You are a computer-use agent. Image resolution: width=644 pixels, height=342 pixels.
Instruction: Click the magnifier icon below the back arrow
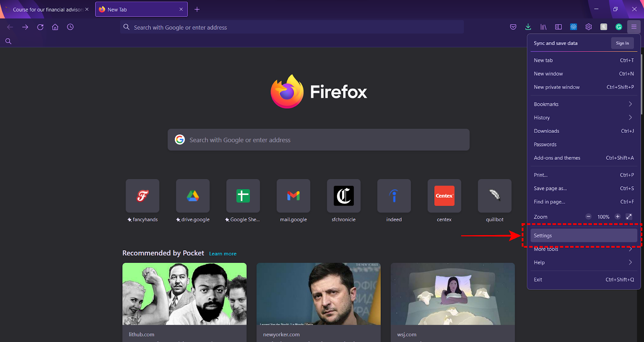8,41
